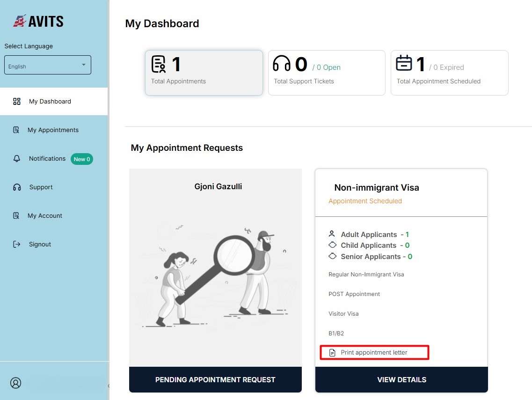The image size is (532, 400).
Task: Click the PENDING APPOINTMENT REQUEST bar
Action: [215, 379]
